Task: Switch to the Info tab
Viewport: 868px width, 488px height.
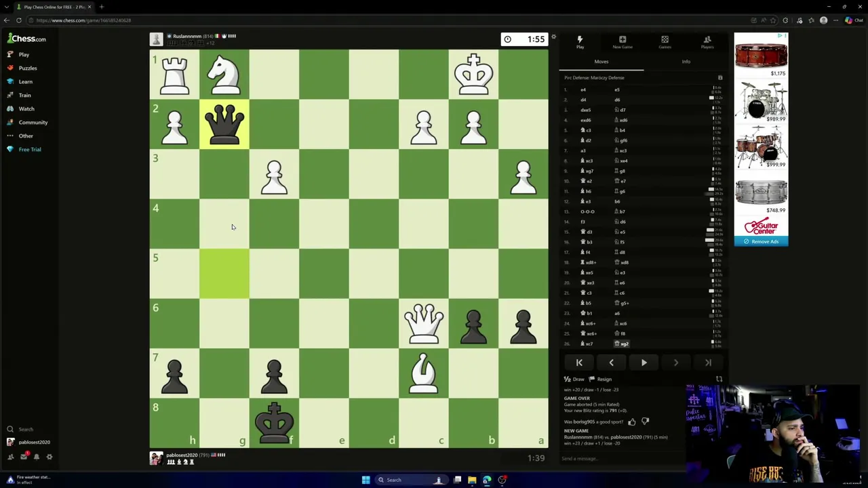Action: click(x=686, y=62)
